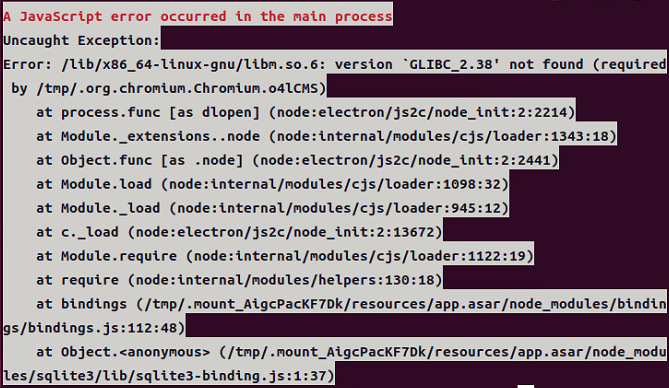Click the 'gs/bindings.js:112:48' line

[x=94, y=327]
